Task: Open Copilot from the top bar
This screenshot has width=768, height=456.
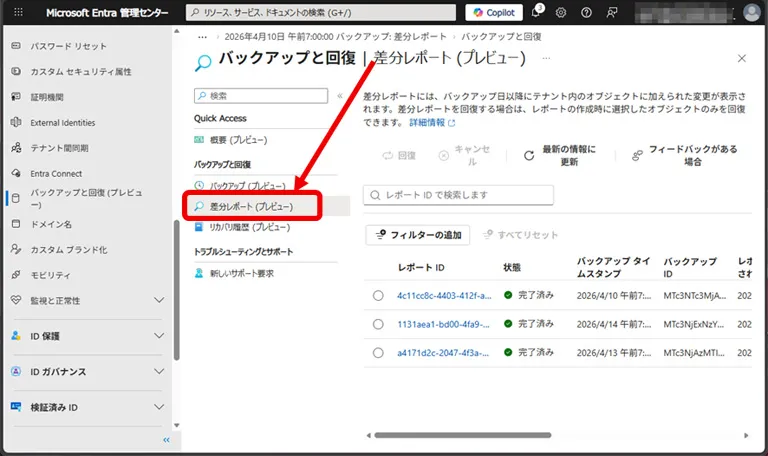Action: tap(494, 13)
